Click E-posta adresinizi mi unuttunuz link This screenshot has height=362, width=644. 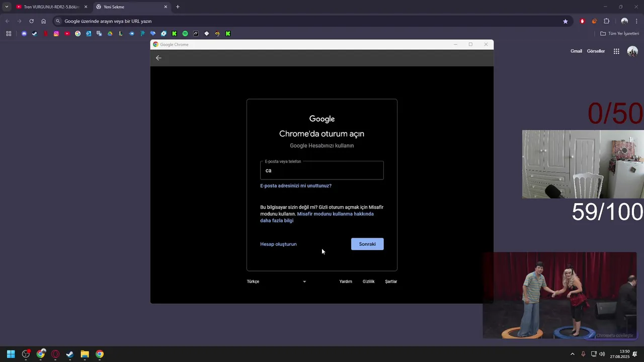(x=296, y=186)
